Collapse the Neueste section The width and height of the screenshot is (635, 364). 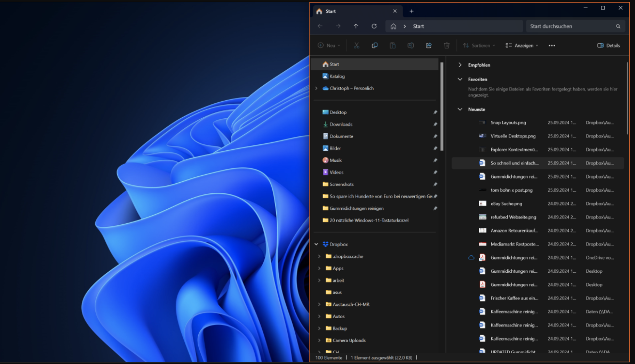point(460,109)
